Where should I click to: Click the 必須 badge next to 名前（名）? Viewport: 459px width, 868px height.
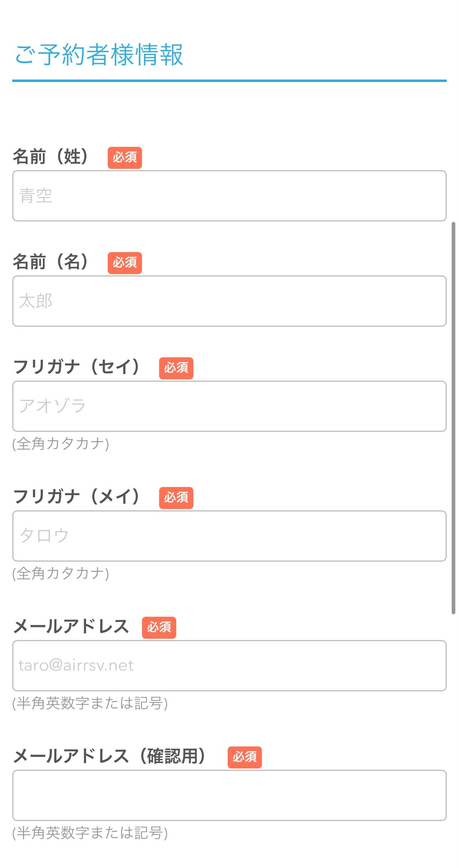point(125,263)
